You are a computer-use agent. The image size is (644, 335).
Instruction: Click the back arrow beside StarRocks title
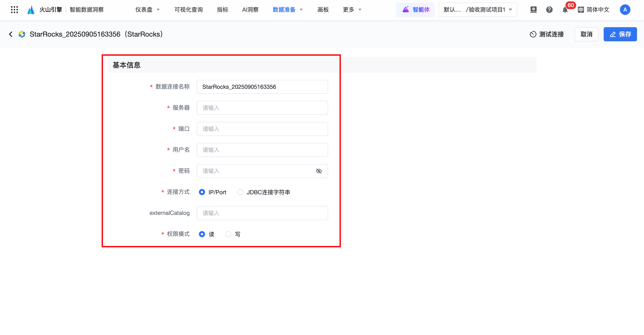(x=11, y=34)
